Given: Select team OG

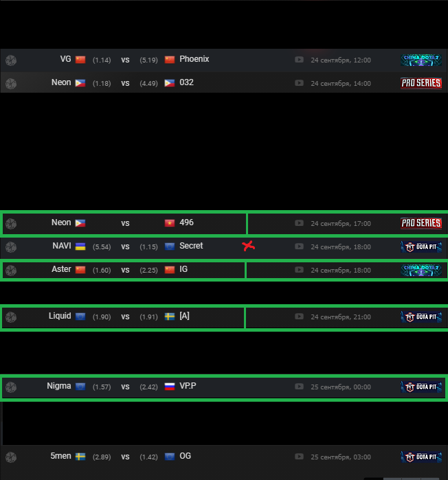Looking at the screenshot, I should click(186, 456).
